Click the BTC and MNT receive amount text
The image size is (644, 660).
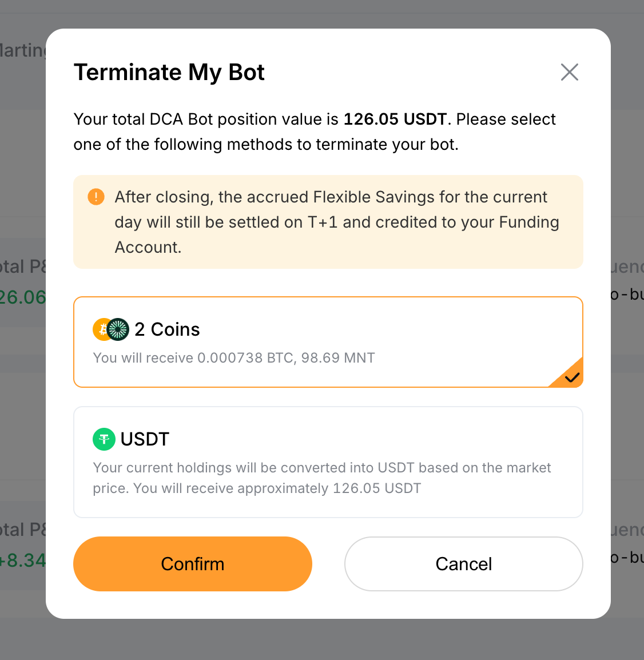pos(234,358)
